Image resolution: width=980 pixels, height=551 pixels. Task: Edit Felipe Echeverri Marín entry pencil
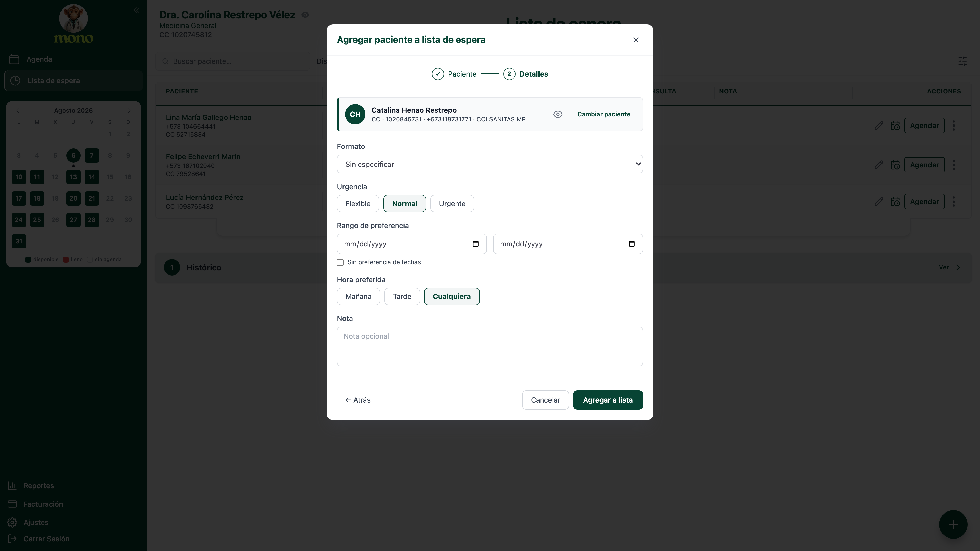tap(878, 165)
